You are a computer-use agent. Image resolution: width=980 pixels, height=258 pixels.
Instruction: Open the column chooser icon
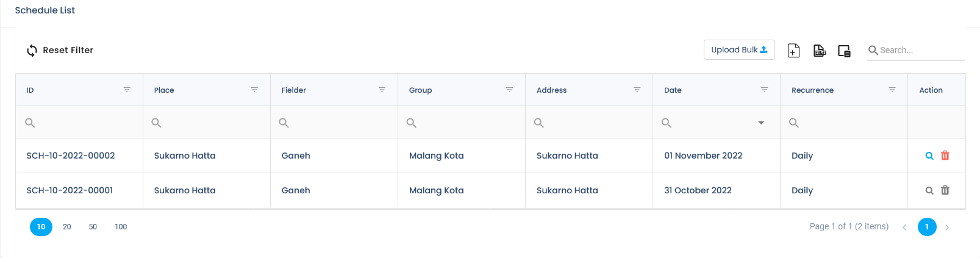pos(844,51)
